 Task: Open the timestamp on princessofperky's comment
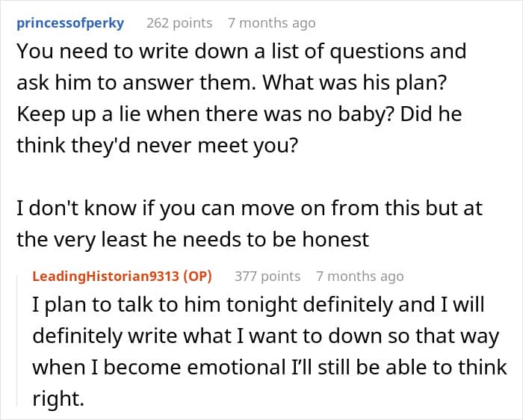(x=271, y=22)
